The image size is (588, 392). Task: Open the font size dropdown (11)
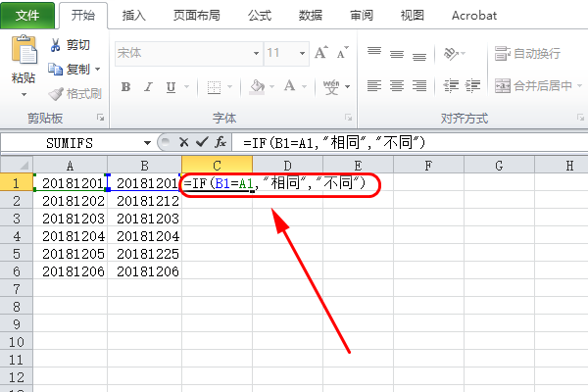[302, 53]
